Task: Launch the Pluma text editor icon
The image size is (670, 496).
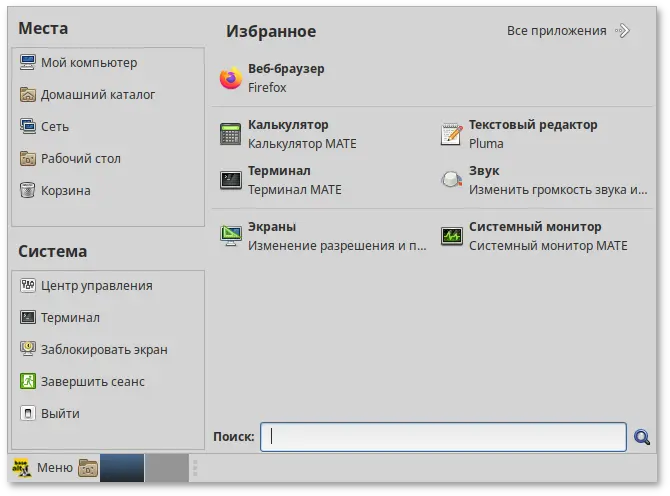Action: coord(452,134)
